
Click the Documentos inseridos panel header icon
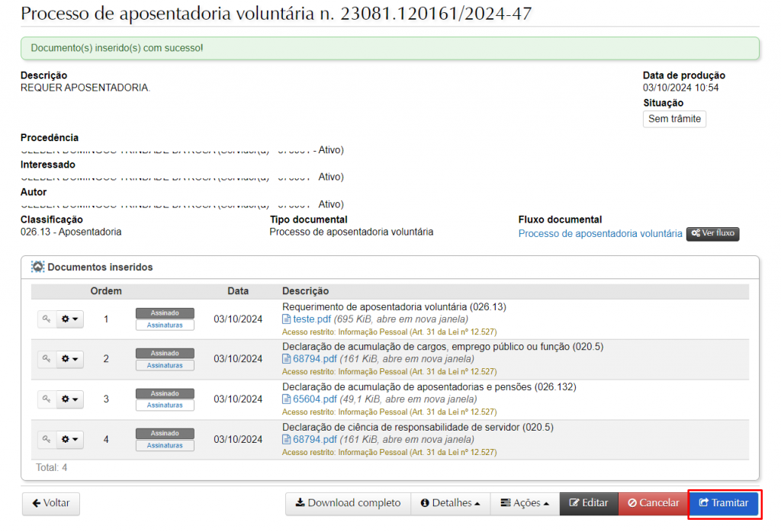tap(37, 268)
